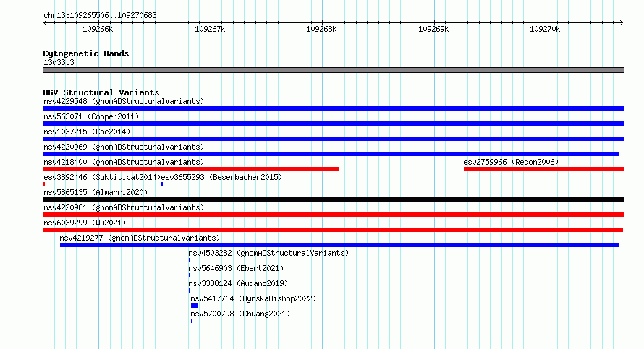Click the 13q33.3 band label

tap(59, 62)
